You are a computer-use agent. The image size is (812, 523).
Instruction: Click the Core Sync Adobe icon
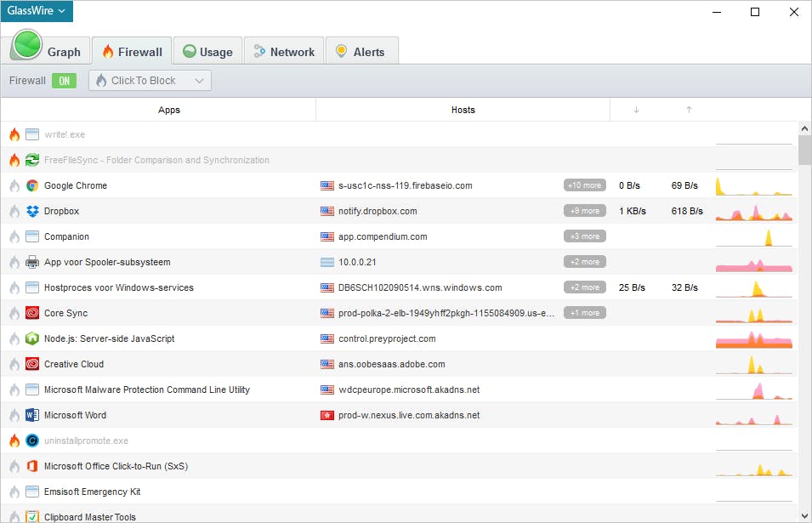click(x=32, y=313)
